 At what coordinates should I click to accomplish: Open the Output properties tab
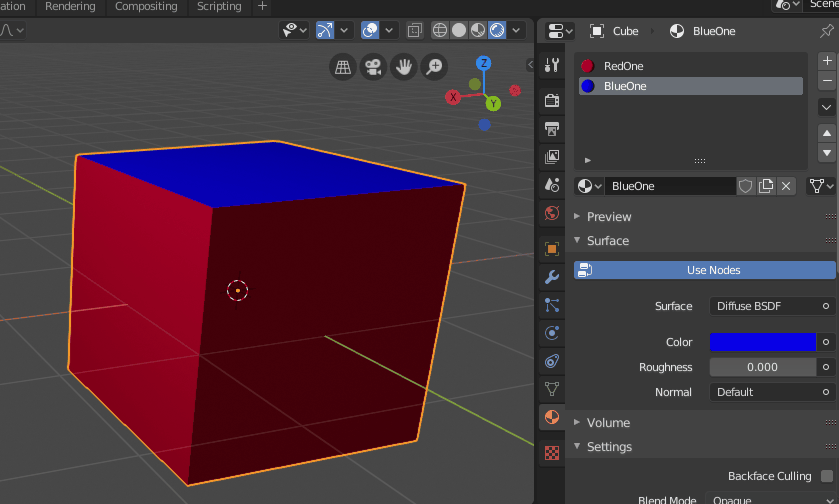552,128
